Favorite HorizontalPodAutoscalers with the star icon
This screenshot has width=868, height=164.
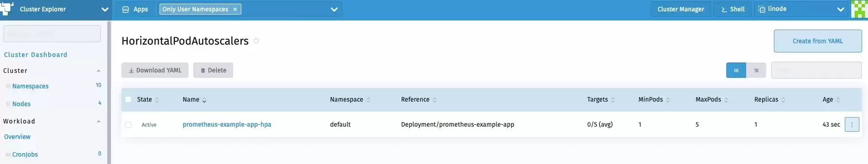pyautogui.click(x=256, y=41)
